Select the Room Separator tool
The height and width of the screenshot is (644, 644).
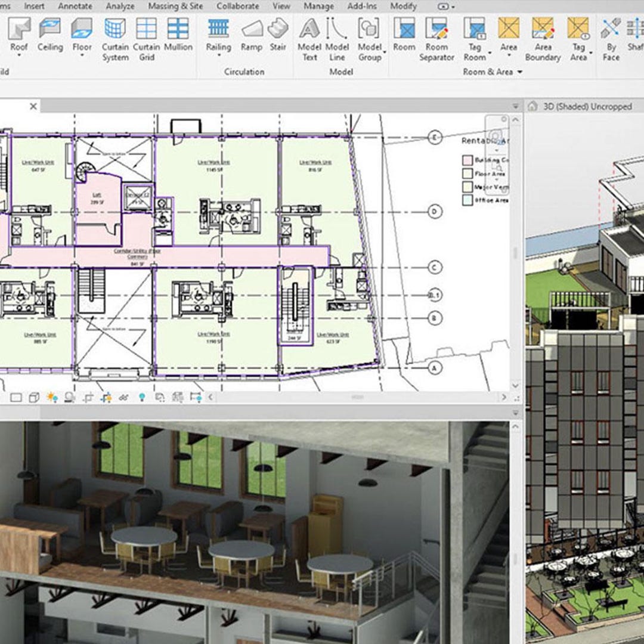click(x=436, y=39)
